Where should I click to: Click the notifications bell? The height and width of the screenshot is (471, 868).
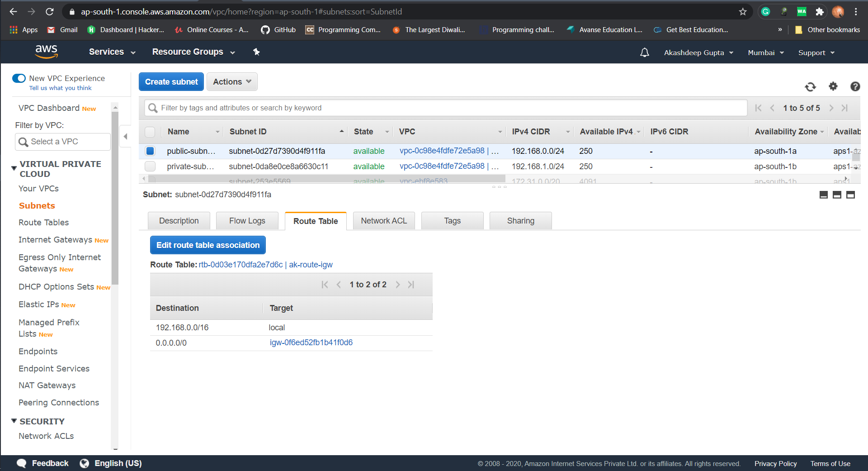644,52
